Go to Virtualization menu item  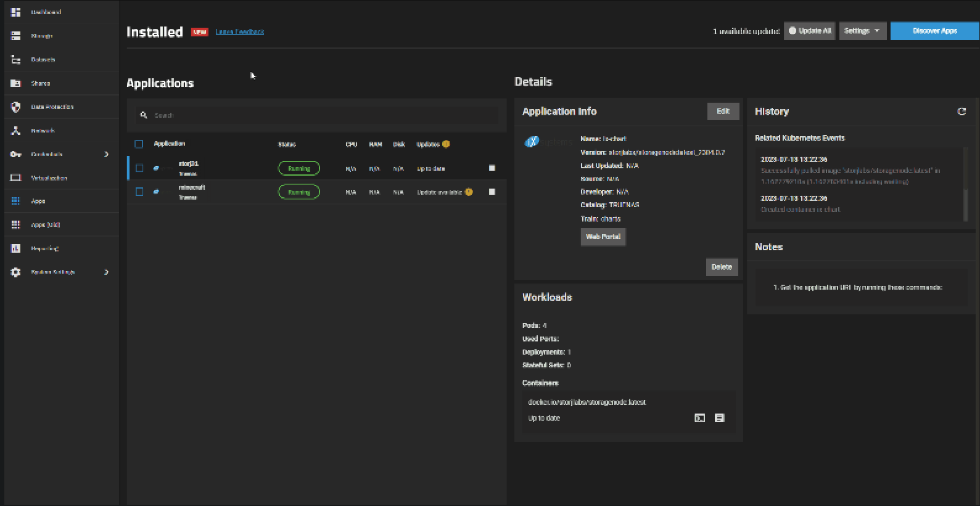(x=49, y=178)
